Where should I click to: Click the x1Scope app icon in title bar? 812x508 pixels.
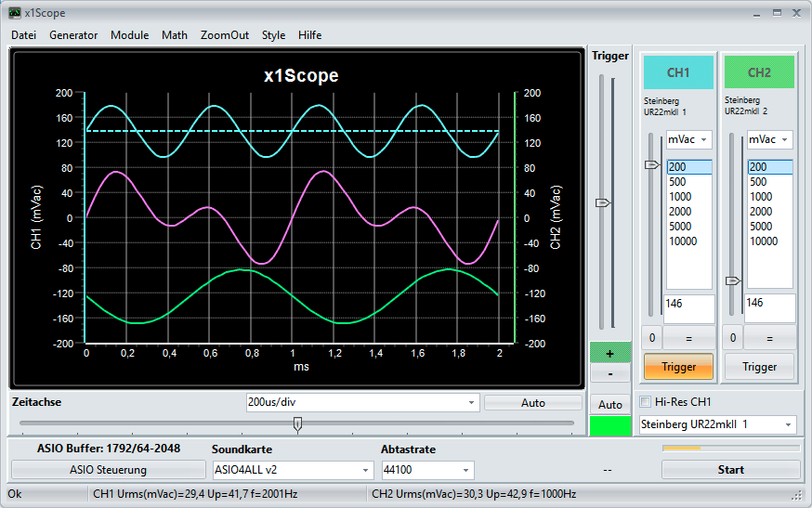click(14, 13)
